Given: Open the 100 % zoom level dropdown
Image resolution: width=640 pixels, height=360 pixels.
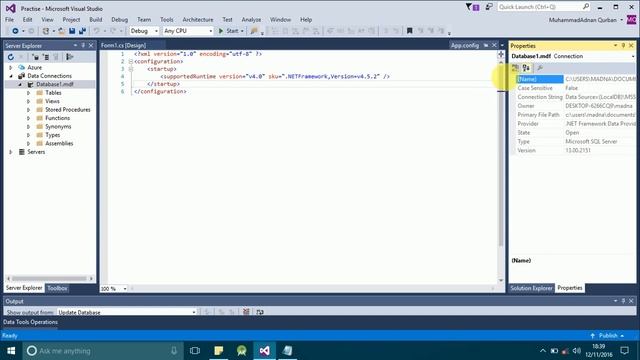Looking at the screenshot, I should coord(125,289).
